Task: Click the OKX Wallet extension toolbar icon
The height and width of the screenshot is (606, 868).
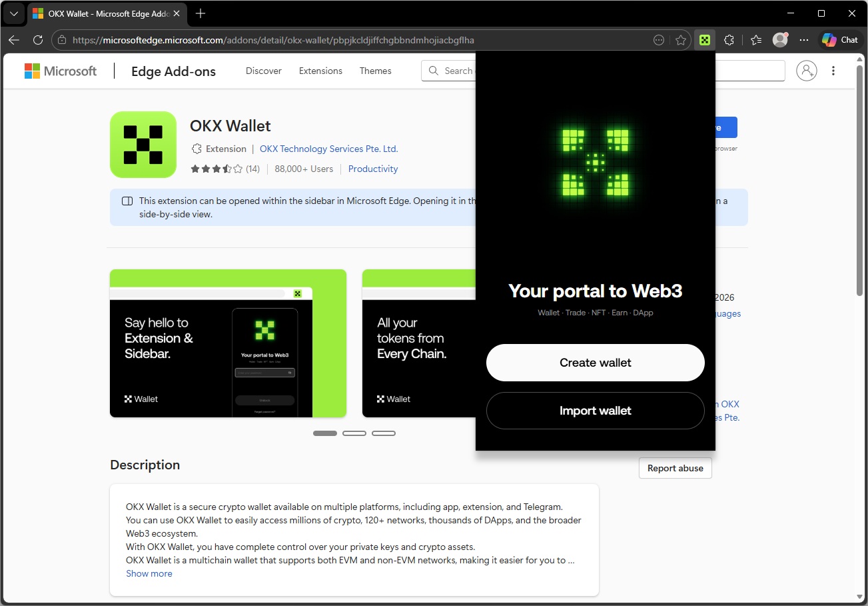Action: [x=704, y=40]
